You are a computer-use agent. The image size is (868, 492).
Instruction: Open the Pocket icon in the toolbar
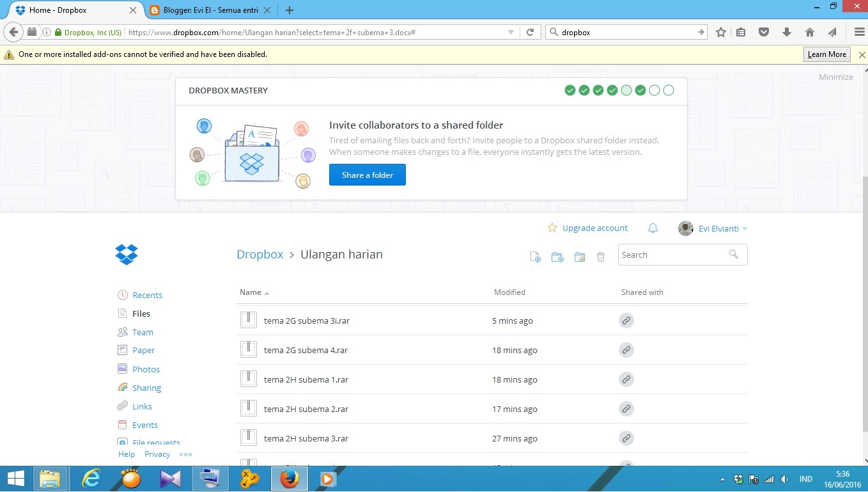pos(763,32)
